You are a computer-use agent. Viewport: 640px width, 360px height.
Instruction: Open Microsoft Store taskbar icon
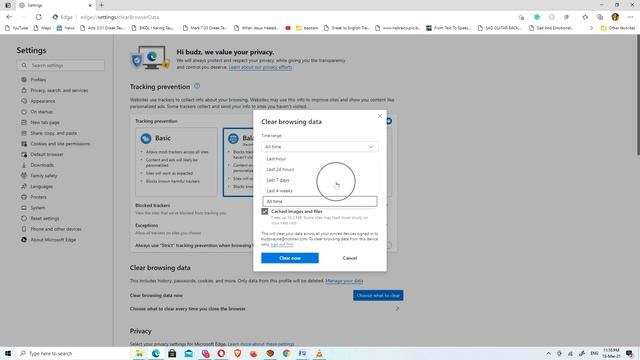(172, 353)
